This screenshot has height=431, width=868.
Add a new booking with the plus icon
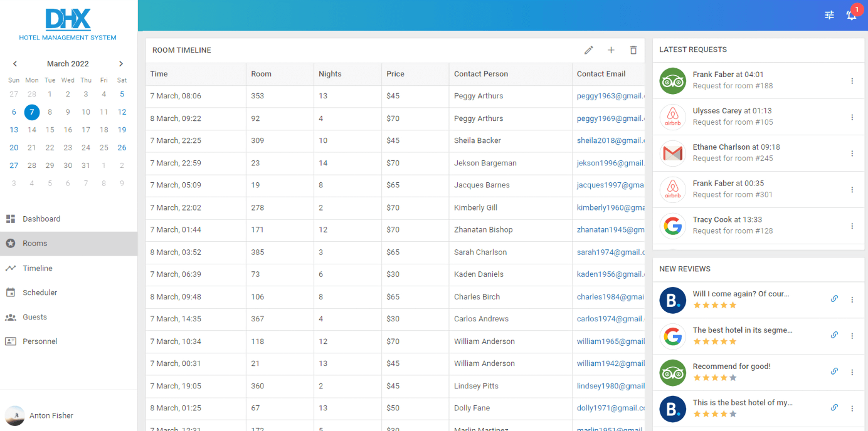click(x=611, y=49)
